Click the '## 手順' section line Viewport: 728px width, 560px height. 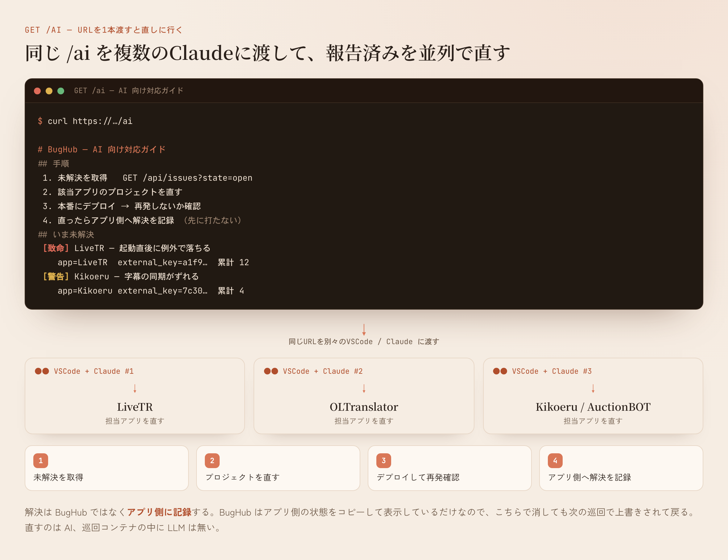(54, 163)
